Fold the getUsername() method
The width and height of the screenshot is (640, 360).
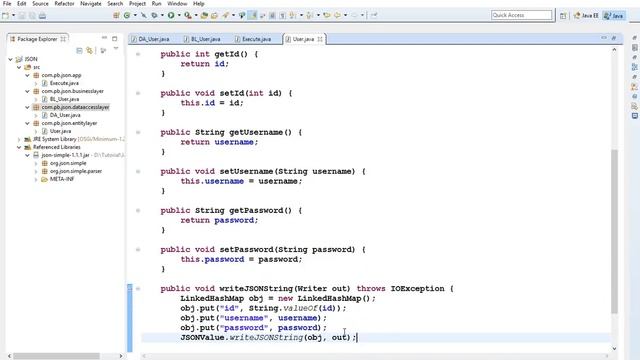138,132
